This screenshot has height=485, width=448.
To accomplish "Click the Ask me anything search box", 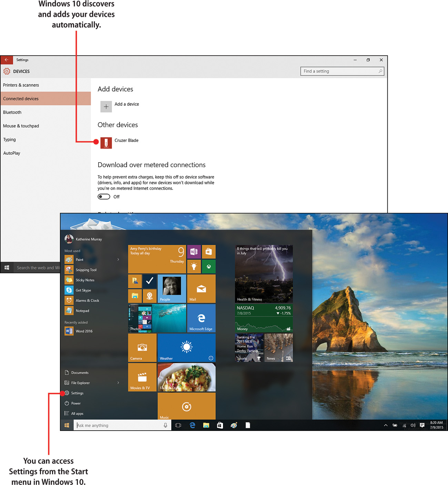I will pos(122,425).
